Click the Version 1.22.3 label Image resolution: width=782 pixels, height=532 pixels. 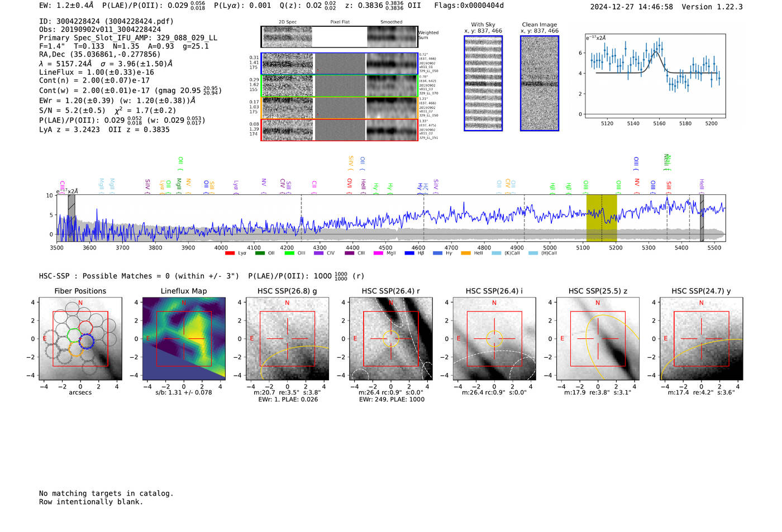coord(712,7)
